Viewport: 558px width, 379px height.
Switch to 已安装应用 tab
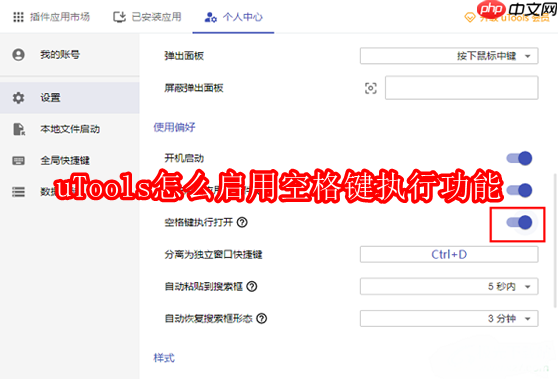click(x=147, y=17)
